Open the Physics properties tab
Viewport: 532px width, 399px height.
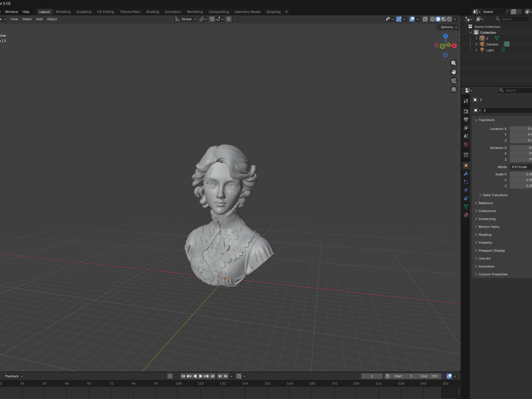coord(466,190)
